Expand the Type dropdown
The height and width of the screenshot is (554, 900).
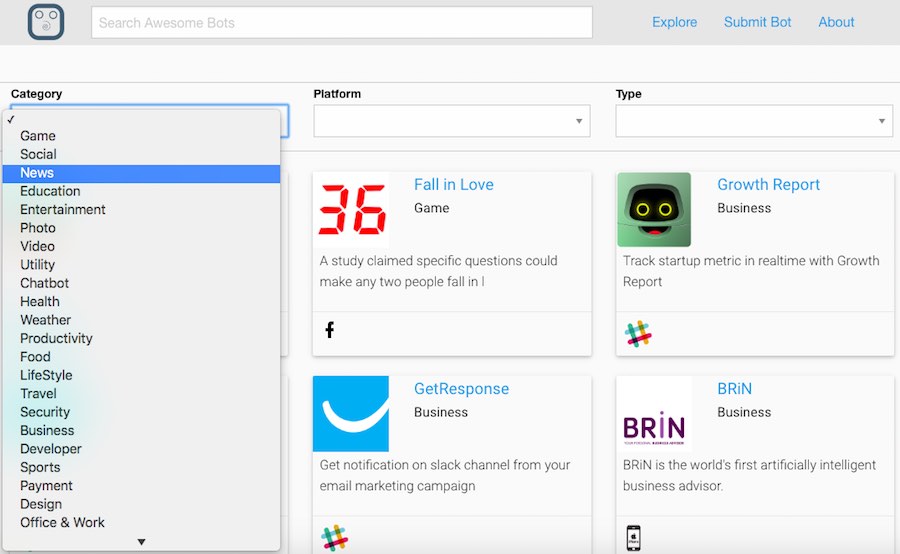pyautogui.click(x=754, y=121)
